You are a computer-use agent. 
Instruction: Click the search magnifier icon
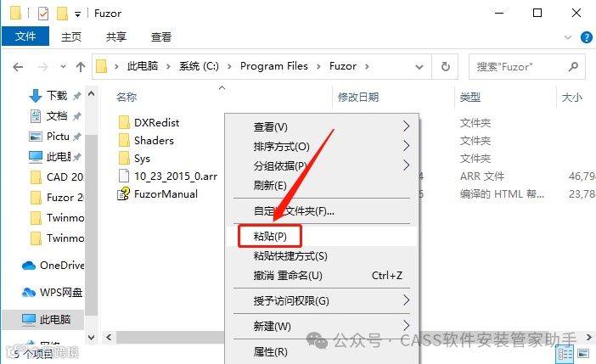(x=573, y=67)
